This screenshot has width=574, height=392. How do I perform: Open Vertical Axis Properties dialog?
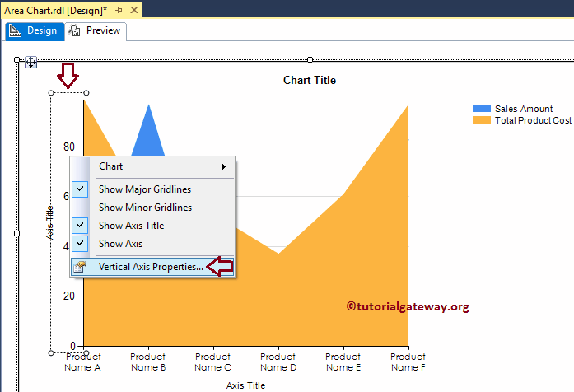[151, 267]
